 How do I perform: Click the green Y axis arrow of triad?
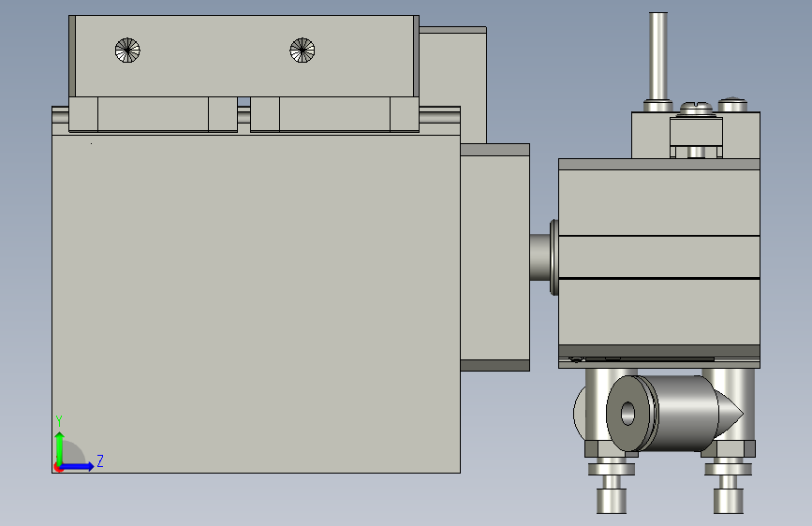coord(60,448)
